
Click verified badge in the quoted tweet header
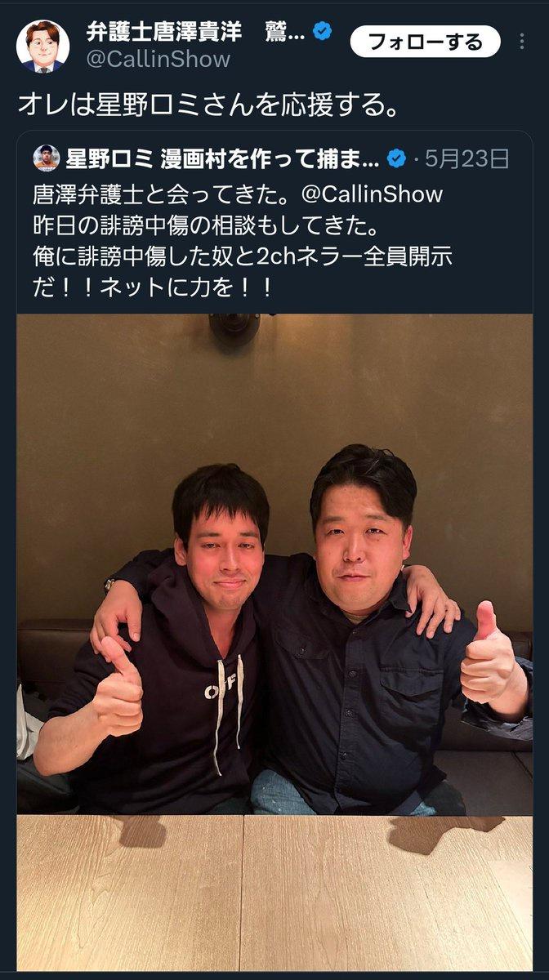[x=395, y=158]
